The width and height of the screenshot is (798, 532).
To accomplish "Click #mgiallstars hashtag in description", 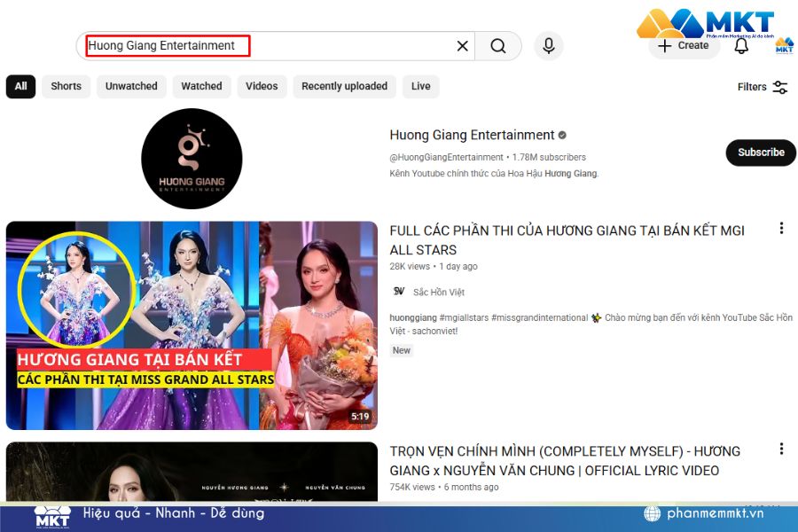I will pyautogui.click(x=464, y=317).
